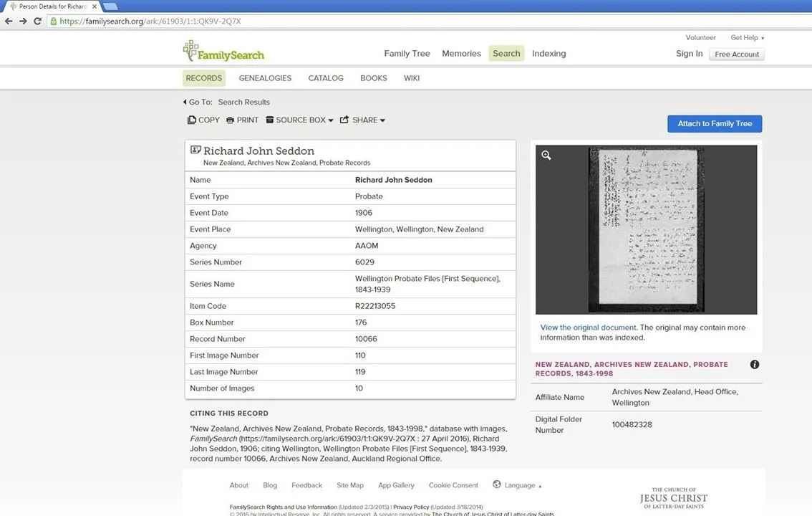This screenshot has width=812, height=516.
Task: Click the FamilySearch tree logo
Action: [x=192, y=51]
